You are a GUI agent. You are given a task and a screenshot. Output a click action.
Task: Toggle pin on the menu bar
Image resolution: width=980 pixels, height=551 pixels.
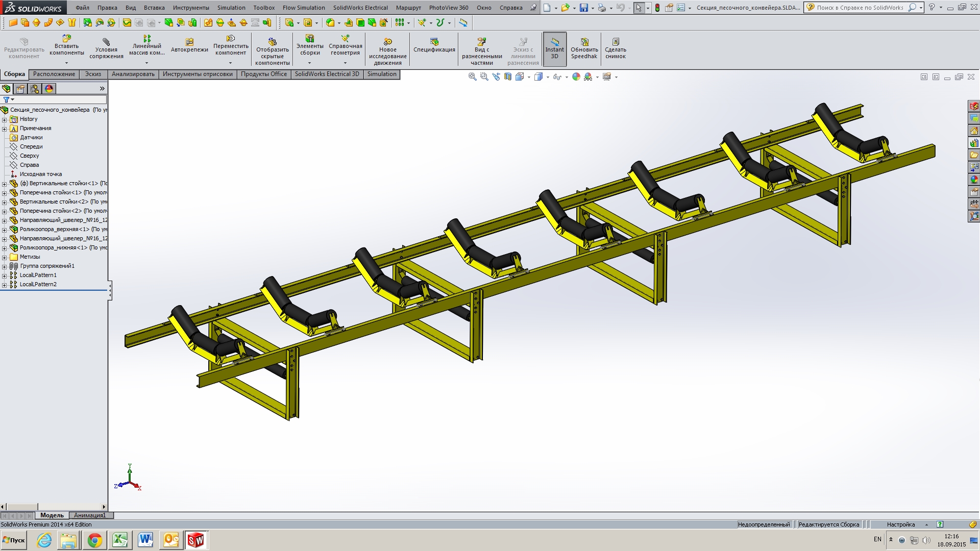(533, 8)
